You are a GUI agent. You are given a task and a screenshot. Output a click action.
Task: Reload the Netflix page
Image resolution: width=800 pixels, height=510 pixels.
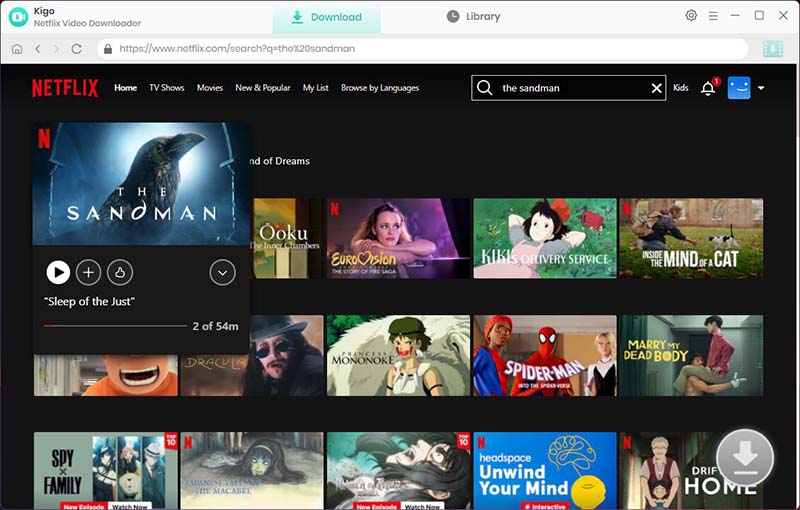[x=77, y=49]
